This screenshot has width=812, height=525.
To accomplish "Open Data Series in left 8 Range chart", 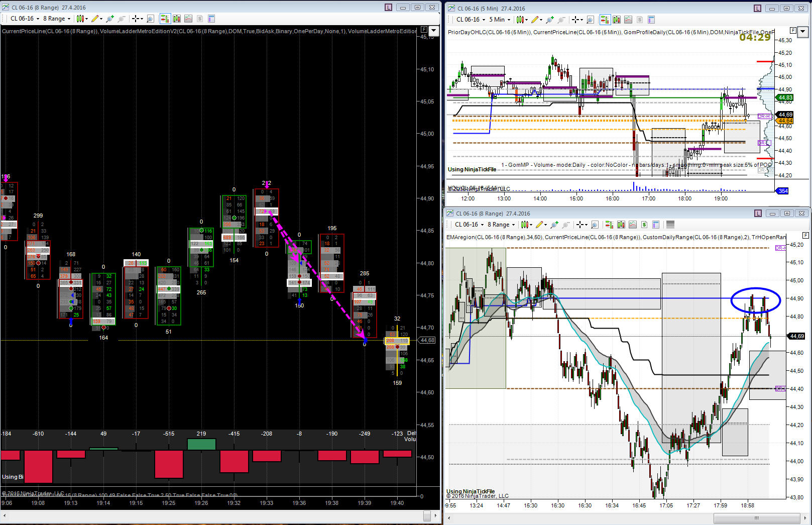I will point(177,19).
